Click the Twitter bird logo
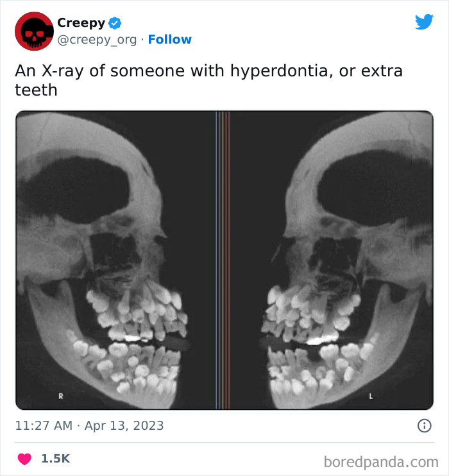The height and width of the screenshot is (476, 449). point(424,22)
